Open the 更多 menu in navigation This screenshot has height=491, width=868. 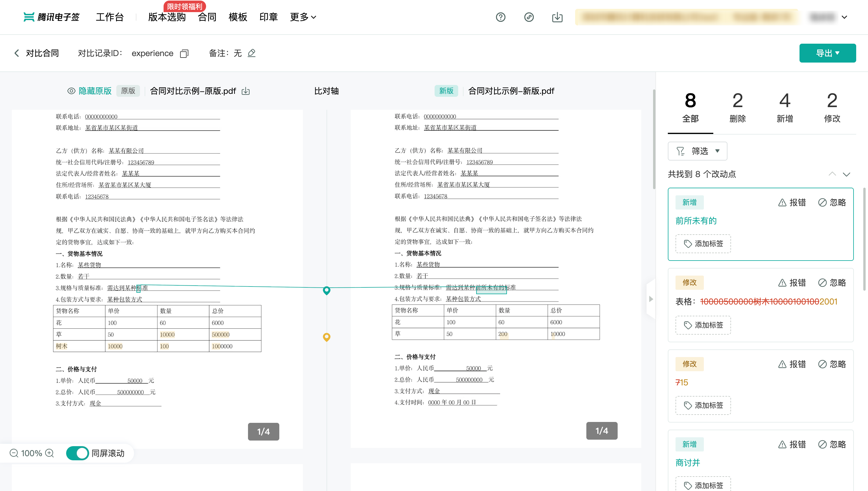click(303, 17)
